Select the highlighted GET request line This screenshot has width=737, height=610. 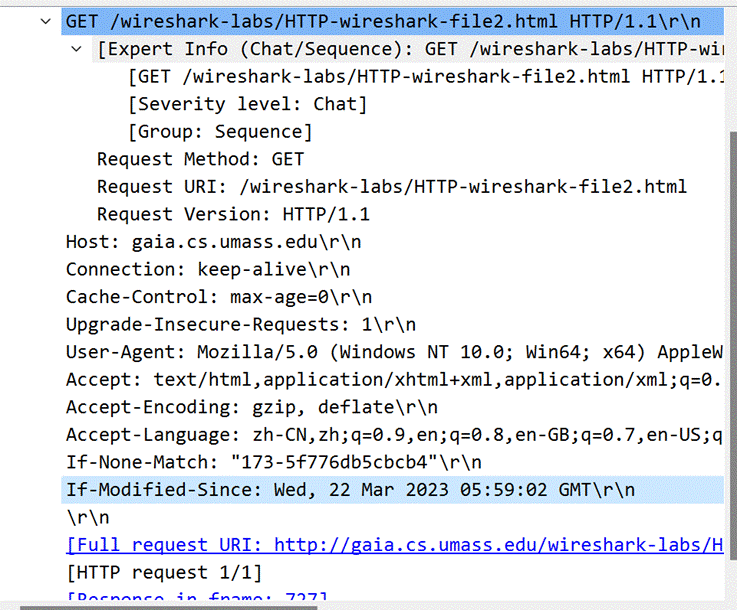pyautogui.click(x=392, y=22)
